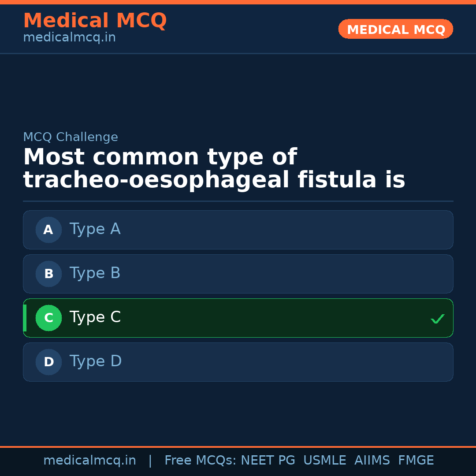
Task: Click the letter B circle icon
Action: [48, 274]
